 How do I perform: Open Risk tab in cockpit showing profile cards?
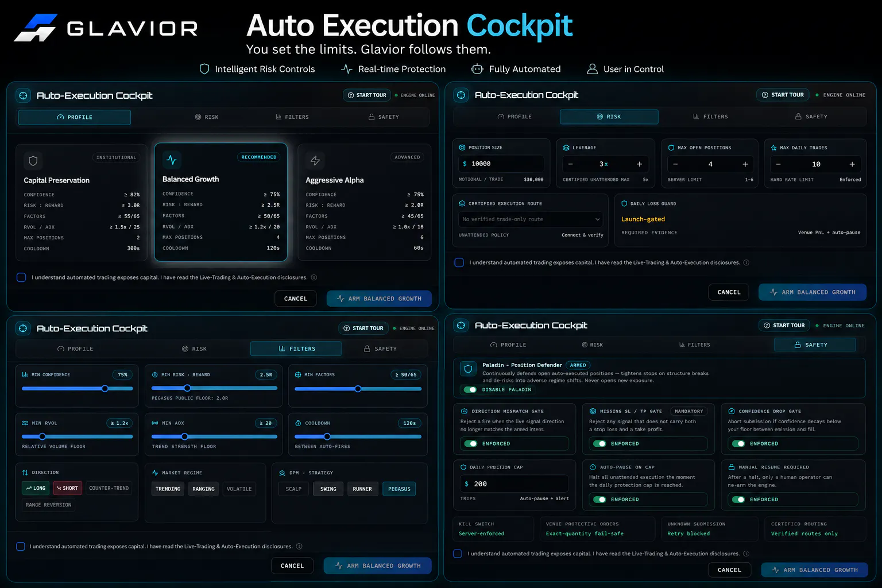207,117
